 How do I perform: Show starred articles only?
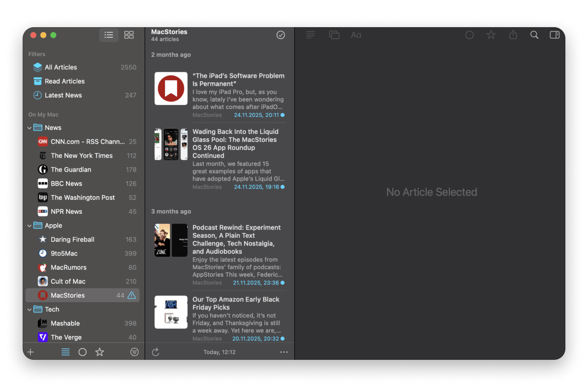(100, 352)
